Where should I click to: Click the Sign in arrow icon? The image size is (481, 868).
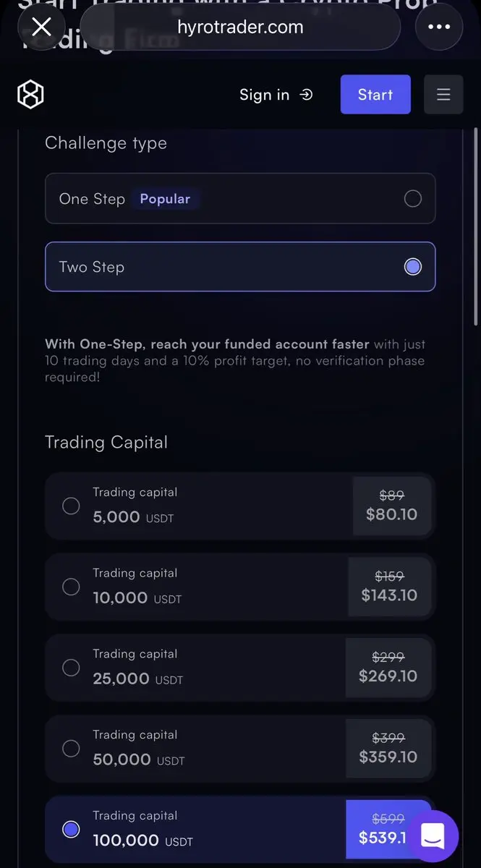(x=306, y=95)
